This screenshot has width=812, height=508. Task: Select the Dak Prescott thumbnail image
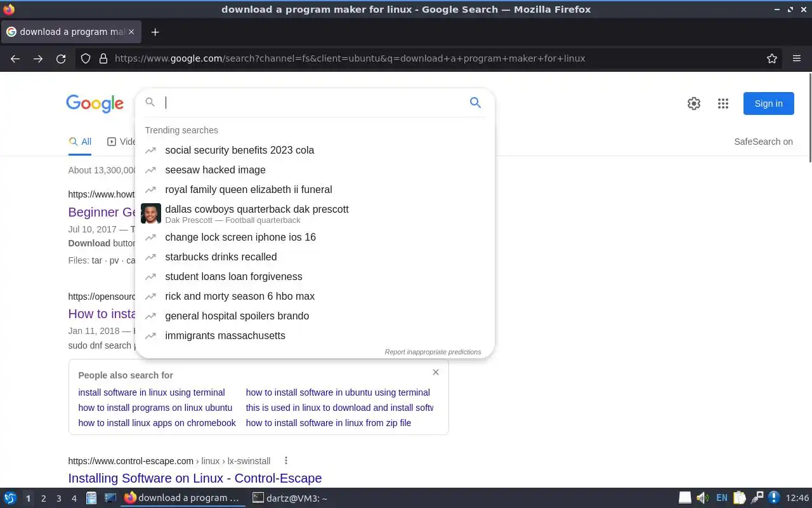[151, 213]
